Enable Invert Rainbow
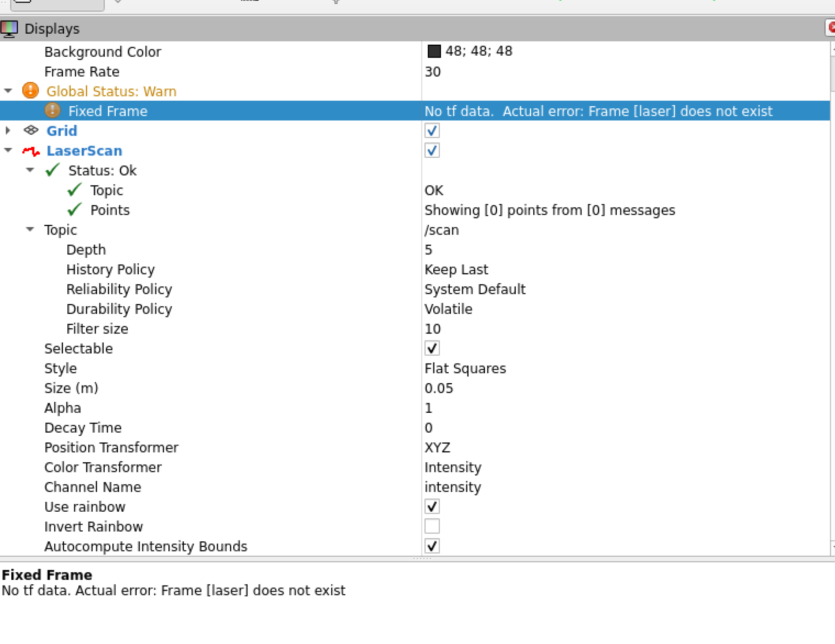This screenshot has width=835, height=644. tap(432, 526)
